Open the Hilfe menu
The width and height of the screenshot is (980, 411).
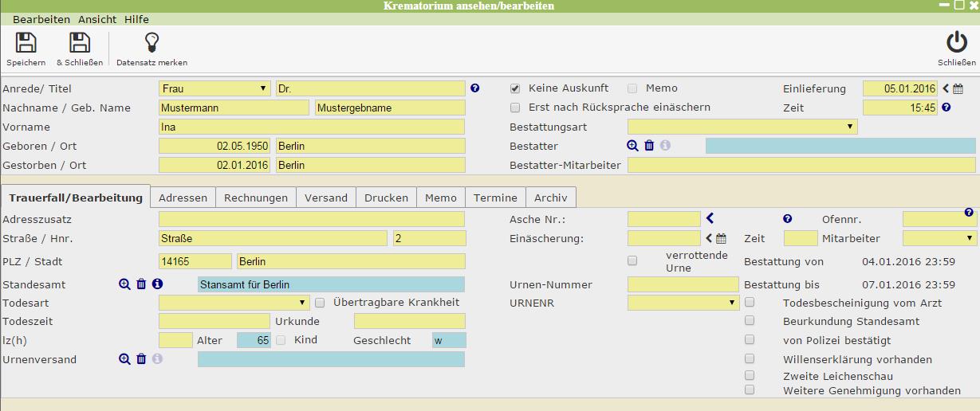(x=136, y=19)
